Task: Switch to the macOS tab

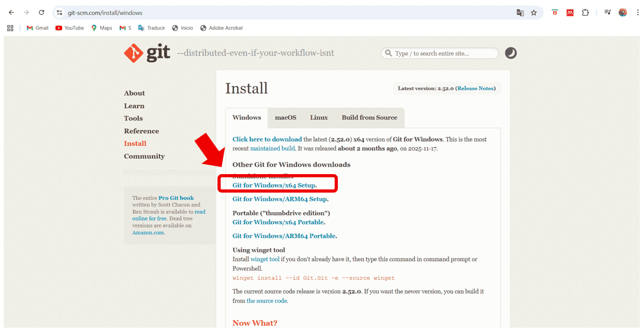Action: click(x=286, y=118)
